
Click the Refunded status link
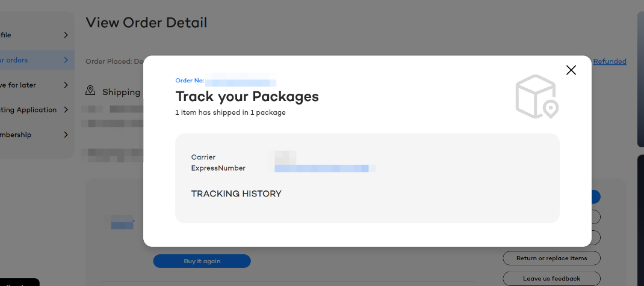[610, 61]
